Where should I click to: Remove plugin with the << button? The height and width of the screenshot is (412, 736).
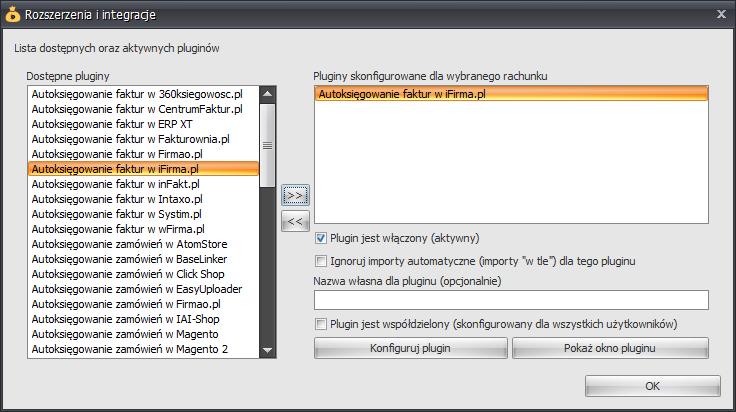tap(295, 221)
